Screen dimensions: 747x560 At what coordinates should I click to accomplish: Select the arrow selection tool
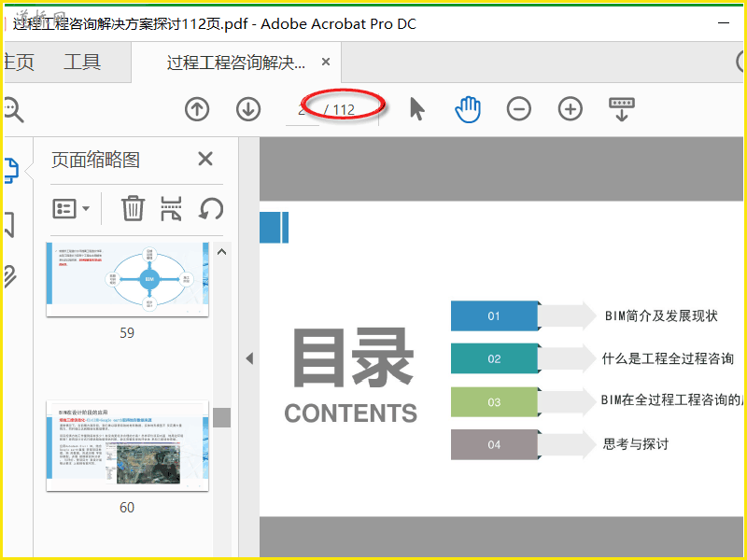[x=416, y=109]
